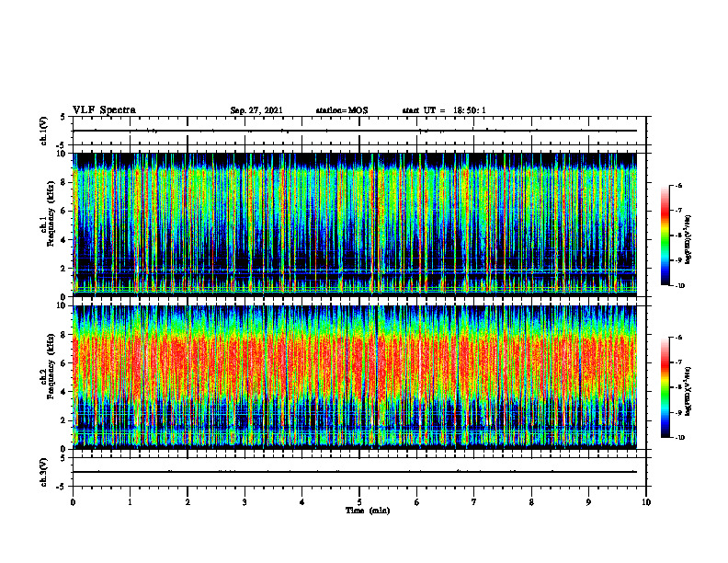Click the "station=MOS" header label
Image resolution: width=728 pixels, height=563 pixels.
pyautogui.click(x=342, y=110)
